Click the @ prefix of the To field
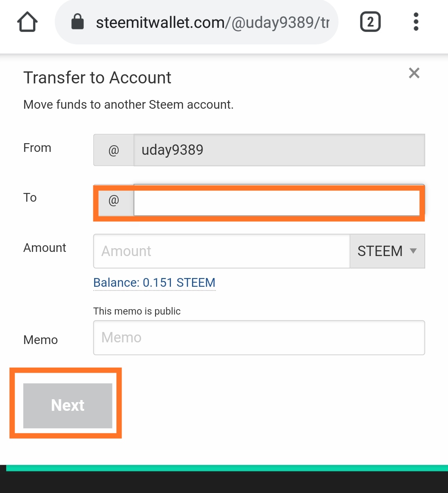The image size is (448, 493). [x=114, y=201]
